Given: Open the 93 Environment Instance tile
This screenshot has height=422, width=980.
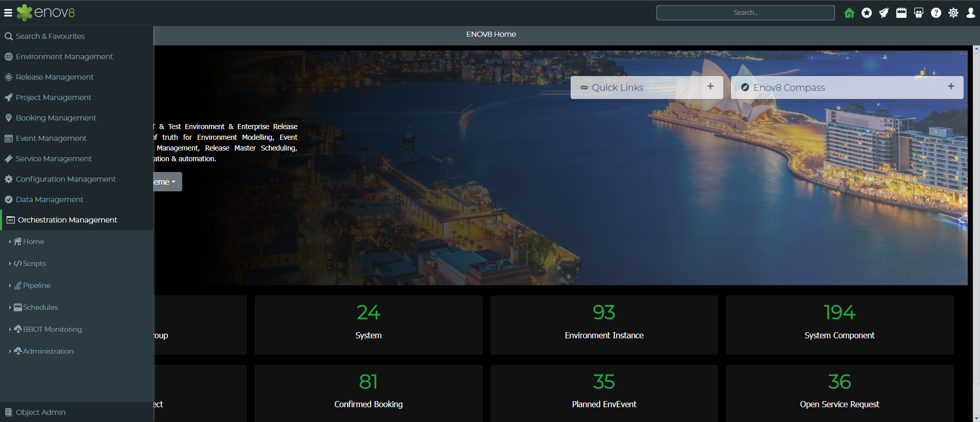Looking at the screenshot, I should pyautogui.click(x=604, y=325).
